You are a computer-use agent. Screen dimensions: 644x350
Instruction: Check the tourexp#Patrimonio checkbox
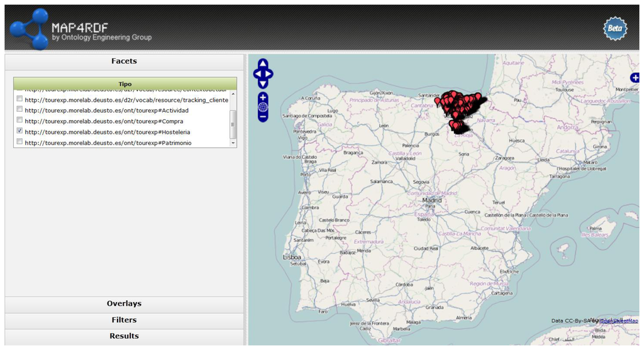(x=19, y=142)
